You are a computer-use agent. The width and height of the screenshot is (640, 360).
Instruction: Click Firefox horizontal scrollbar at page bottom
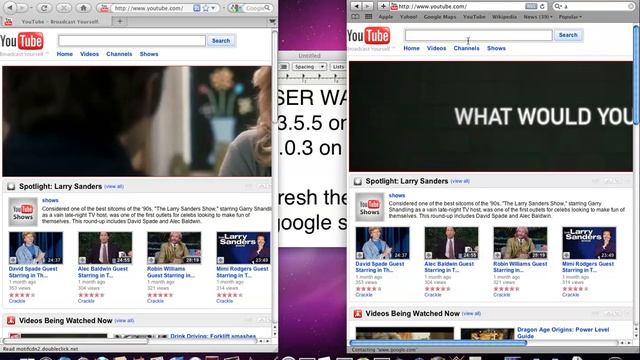pos(75,341)
